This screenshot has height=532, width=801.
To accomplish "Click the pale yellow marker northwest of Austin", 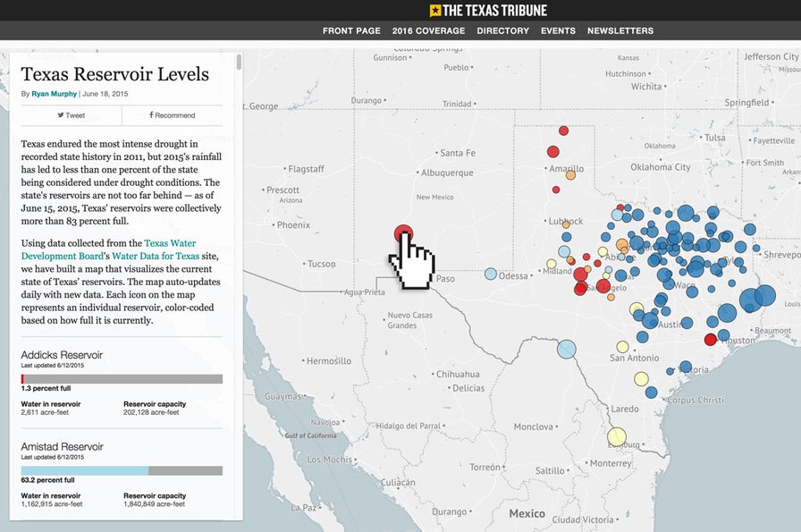I will 636,309.
